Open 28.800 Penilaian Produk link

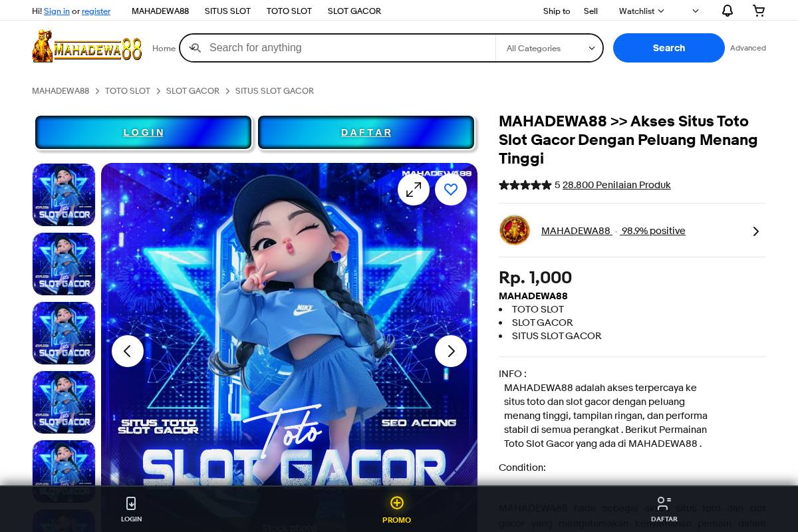point(616,185)
